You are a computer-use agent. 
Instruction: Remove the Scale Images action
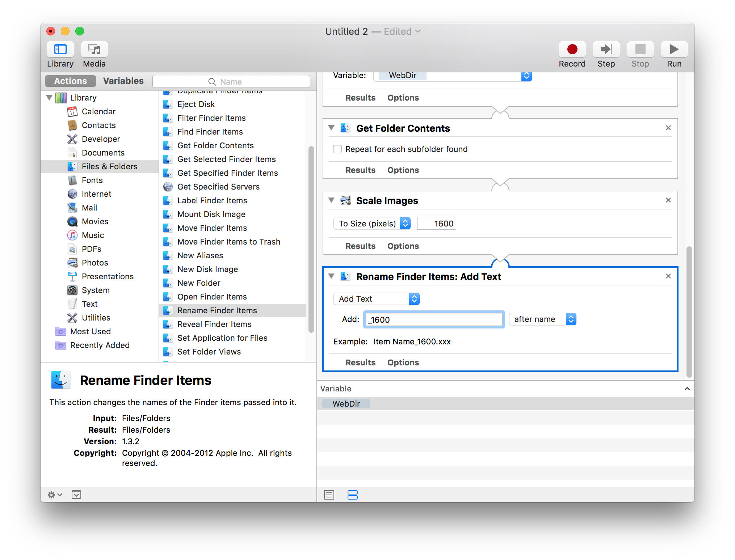click(x=668, y=200)
